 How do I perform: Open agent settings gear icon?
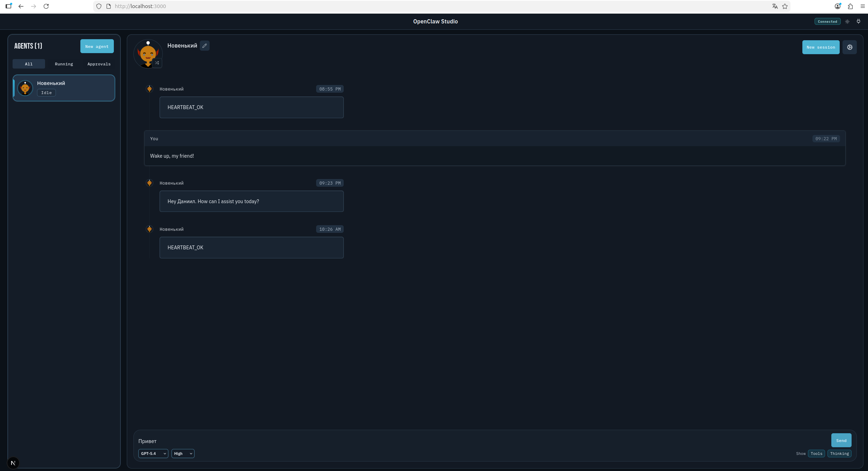[849, 47]
